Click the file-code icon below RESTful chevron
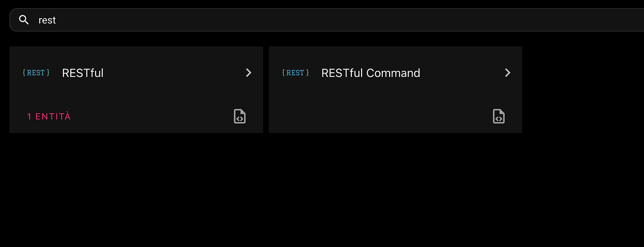Image resolution: width=644 pixels, height=247 pixels. coord(239,116)
